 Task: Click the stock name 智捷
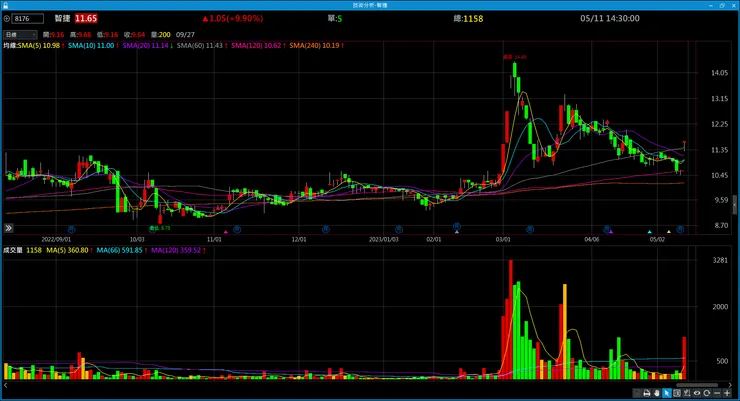tap(62, 18)
